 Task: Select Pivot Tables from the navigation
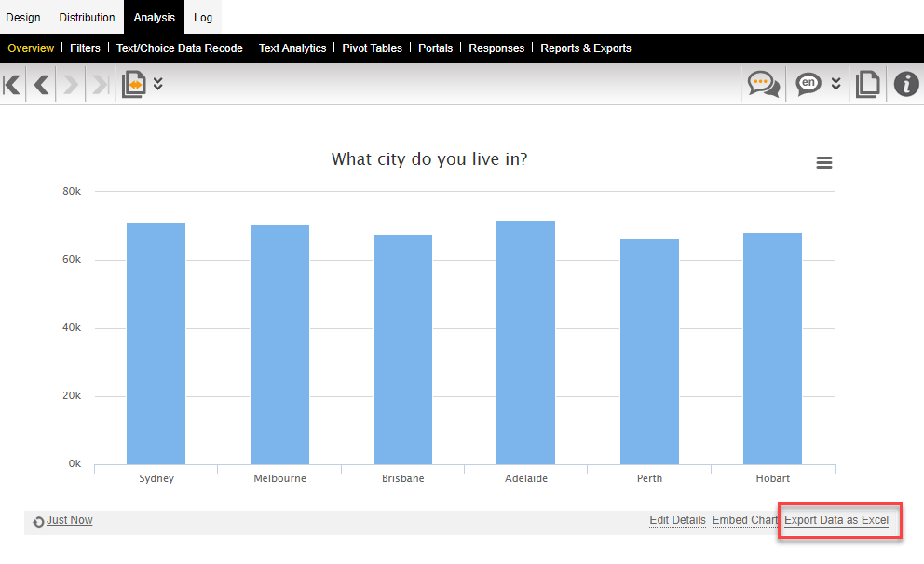pyautogui.click(x=372, y=48)
